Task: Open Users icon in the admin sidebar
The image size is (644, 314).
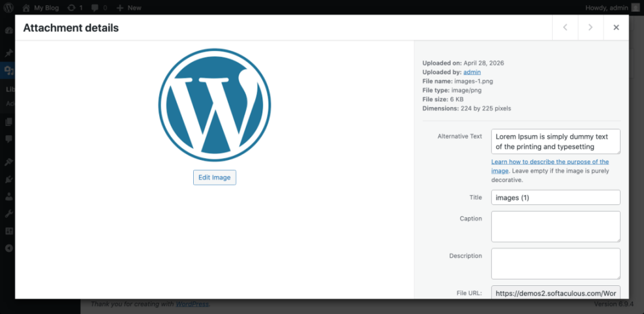Action: coord(8,196)
